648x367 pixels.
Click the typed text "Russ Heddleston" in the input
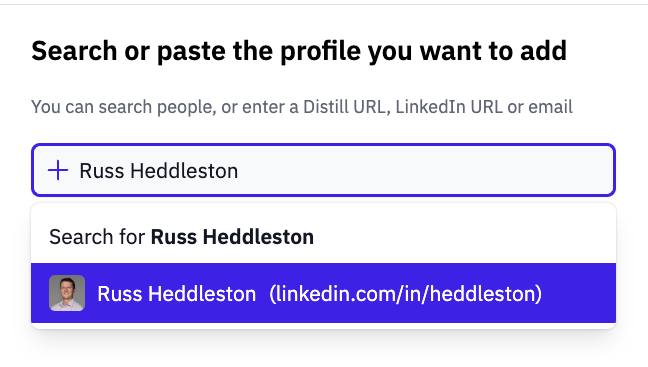159,171
